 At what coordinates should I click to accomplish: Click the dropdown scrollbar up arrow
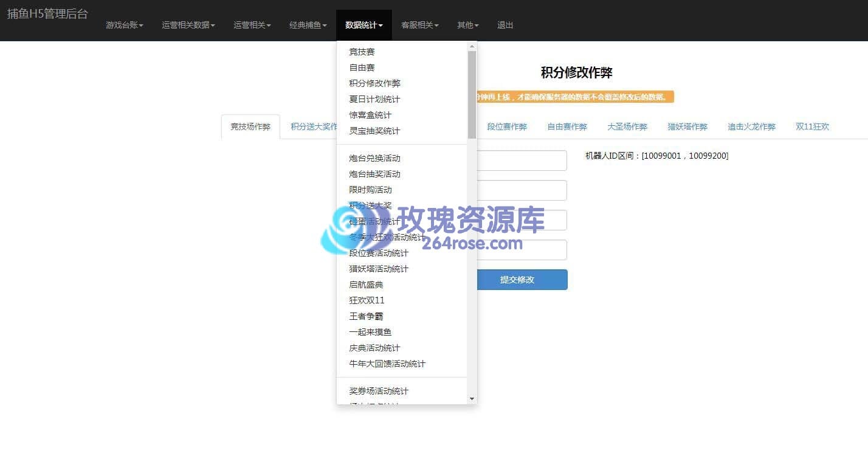[472, 46]
